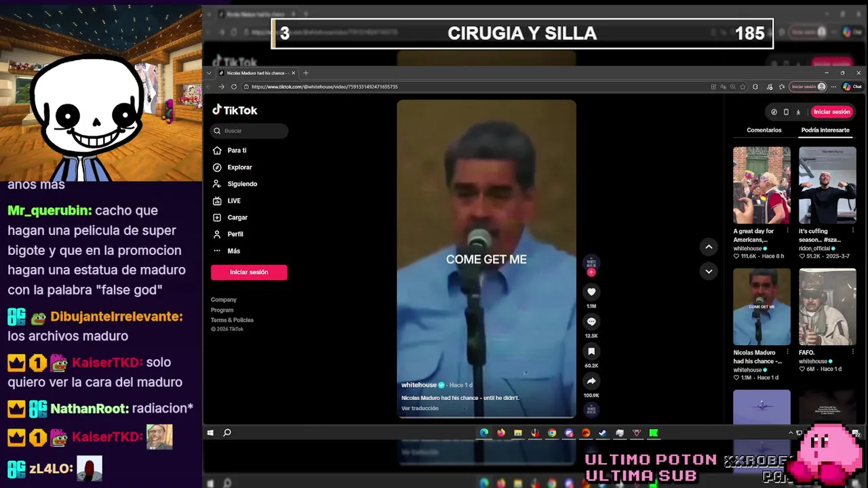Click the red Iniciar sesión sidebar button
868x488 pixels.
tap(249, 272)
